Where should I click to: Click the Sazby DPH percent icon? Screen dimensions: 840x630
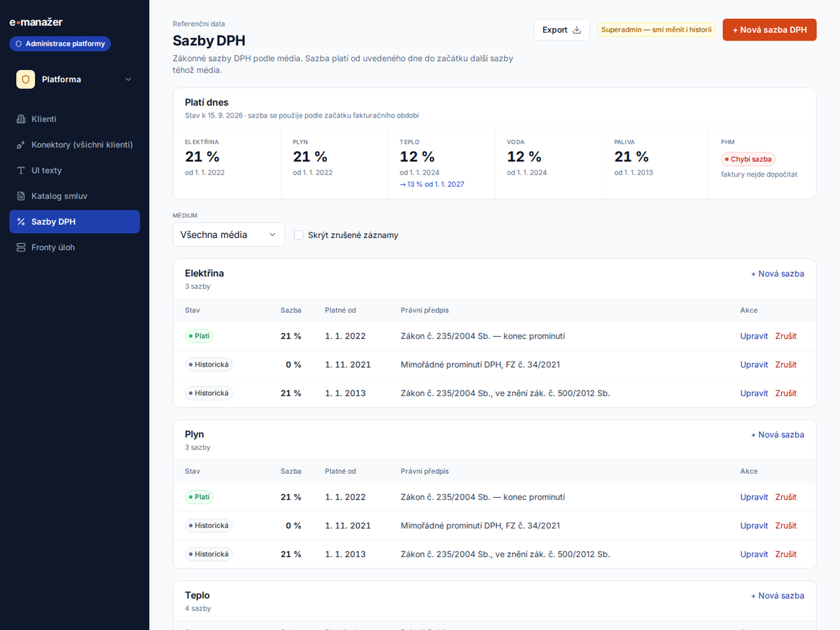click(x=21, y=222)
